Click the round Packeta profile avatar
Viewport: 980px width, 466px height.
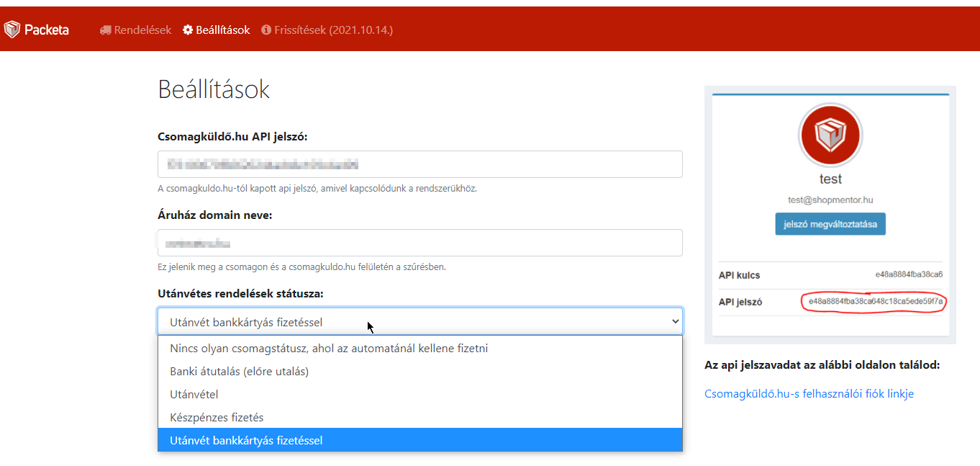830,135
